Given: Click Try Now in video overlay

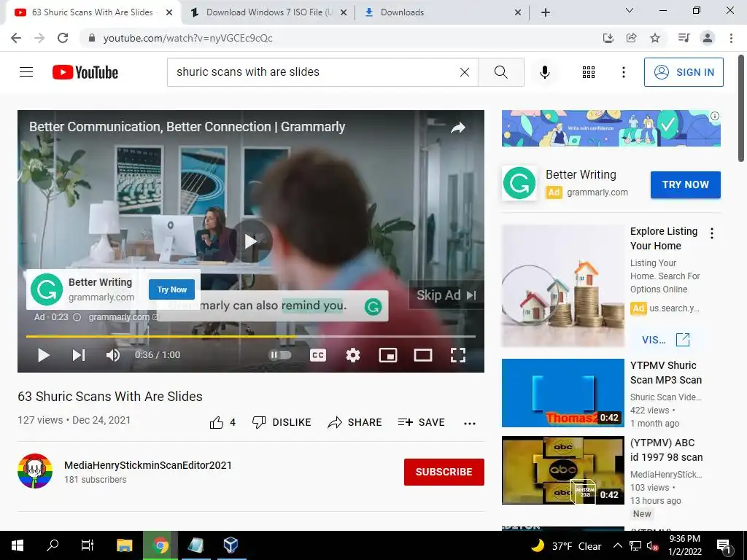Looking at the screenshot, I should click(171, 289).
